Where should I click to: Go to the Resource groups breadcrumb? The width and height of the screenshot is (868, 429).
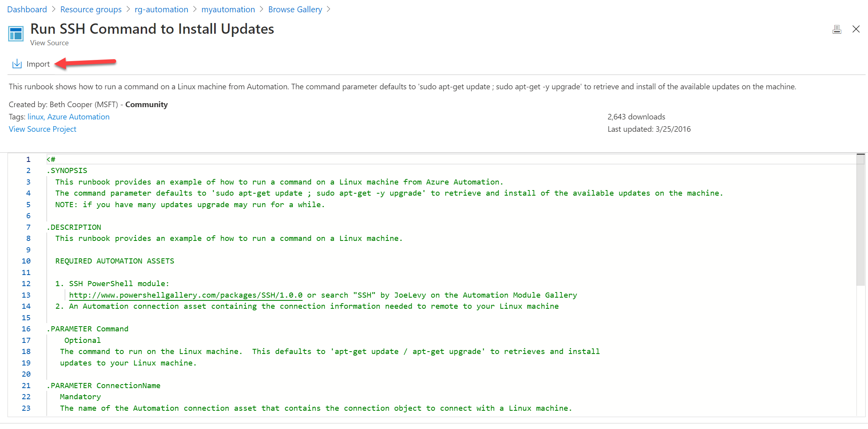91,9
